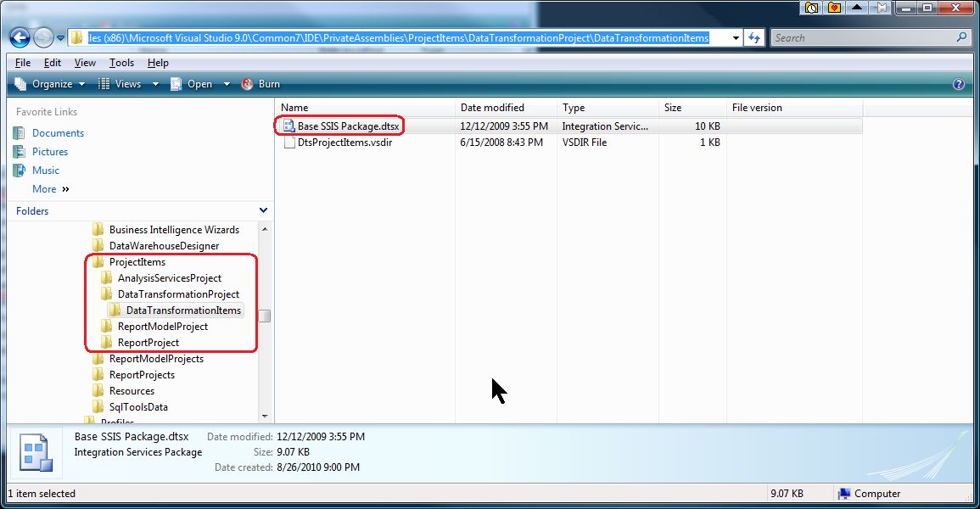Click the Views toolbar button
Viewport: 980px width, 509px height.
pyautogui.click(x=120, y=84)
